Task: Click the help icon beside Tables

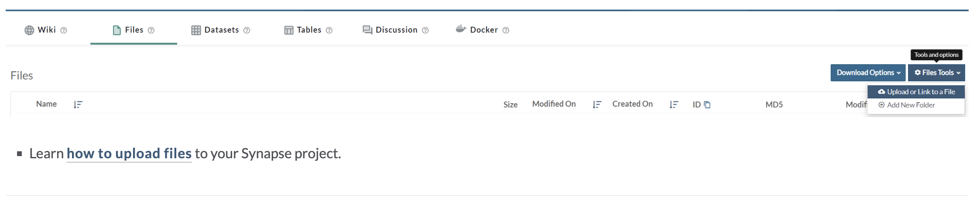Action: tap(329, 30)
